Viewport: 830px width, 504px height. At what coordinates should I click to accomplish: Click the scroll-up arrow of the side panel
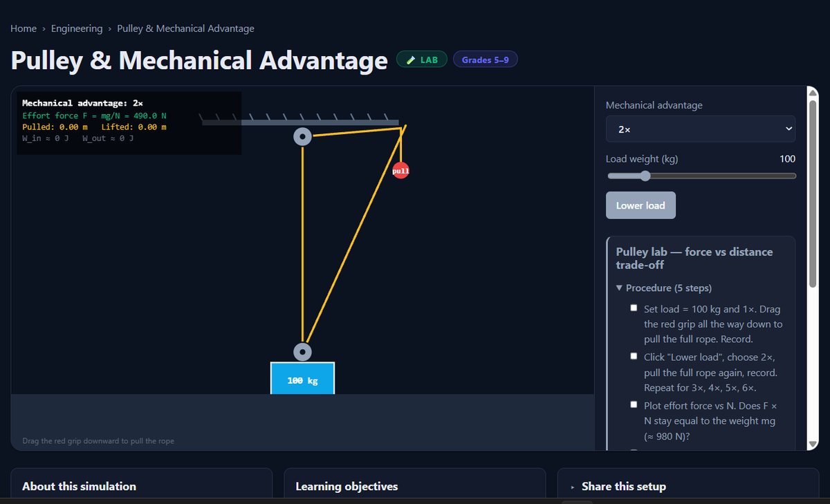click(813, 92)
